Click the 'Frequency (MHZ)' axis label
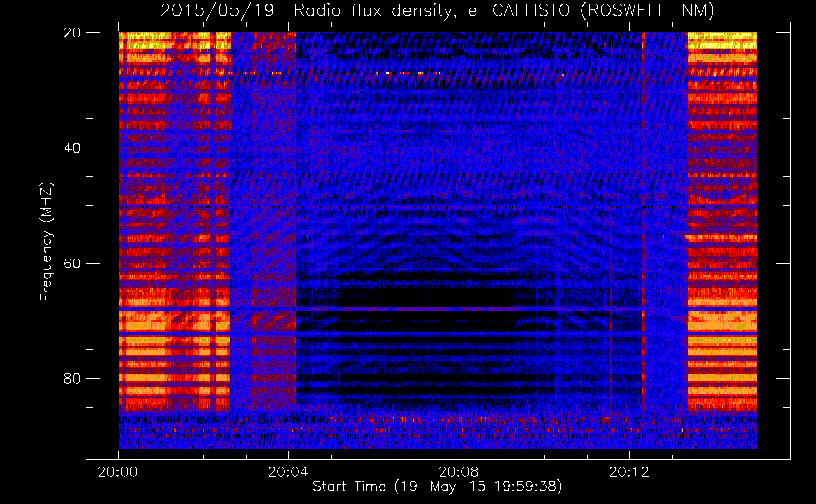 point(46,242)
